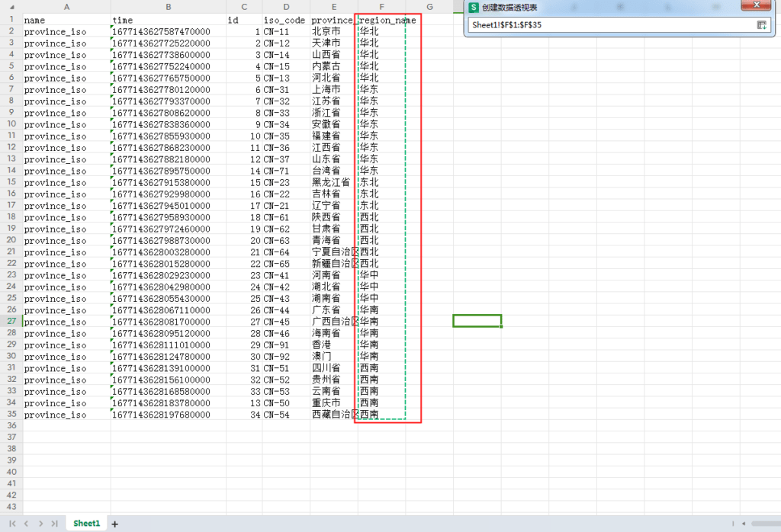This screenshot has width=781, height=532.
Task: Select column A header
Action: (66, 7)
